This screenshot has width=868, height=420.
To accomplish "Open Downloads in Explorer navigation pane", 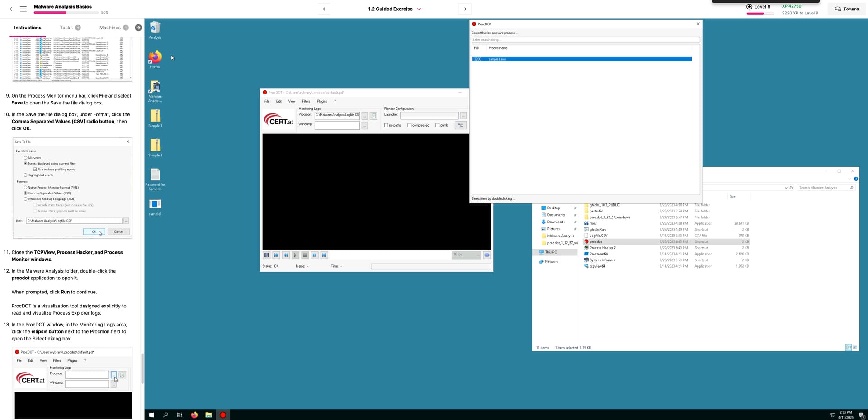I will pyautogui.click(x=556, y=222).
